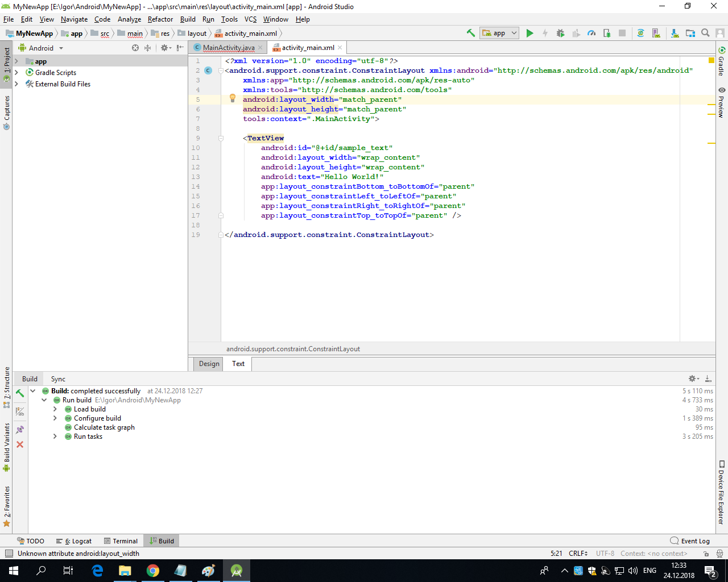Switch to MainActivity.java editor tab
Screen dimensions: 728x582
coord(229,48)
